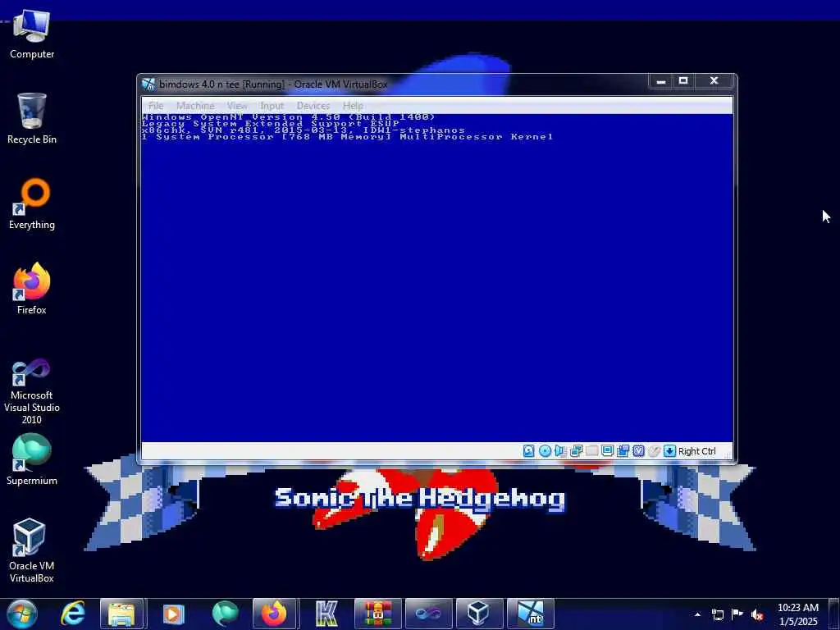Launch Internet Explorer from the taskbar
Screen dimensions: 840x630
click(x=72, y=614)
